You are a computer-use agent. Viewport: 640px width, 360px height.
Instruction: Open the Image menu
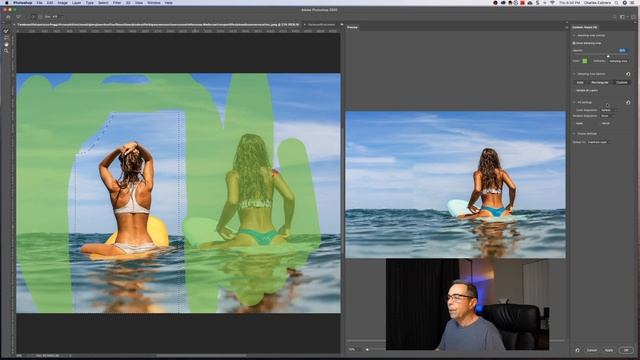[62, 2]
